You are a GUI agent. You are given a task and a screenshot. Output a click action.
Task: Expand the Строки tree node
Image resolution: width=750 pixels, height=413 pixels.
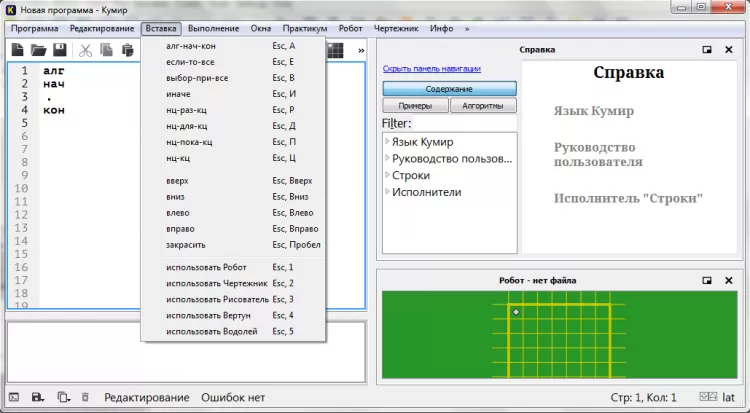pyautogui.click(x=387, y=175)
